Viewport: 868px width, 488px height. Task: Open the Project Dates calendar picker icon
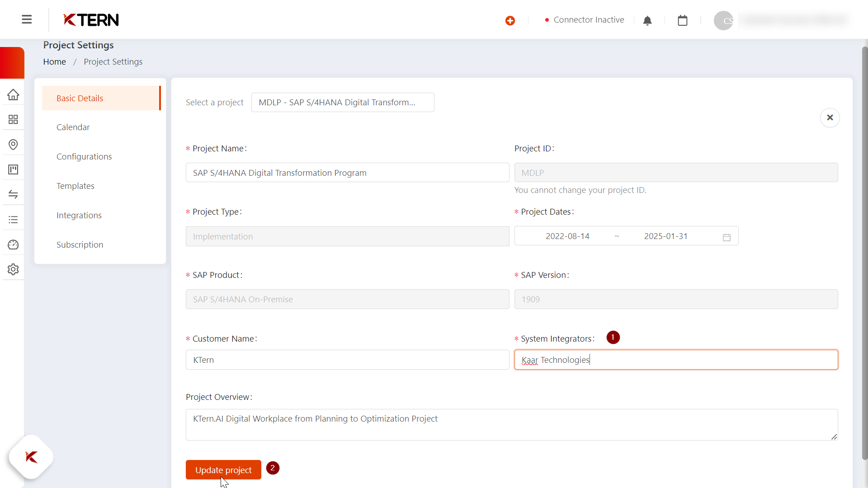coord(726,237)
